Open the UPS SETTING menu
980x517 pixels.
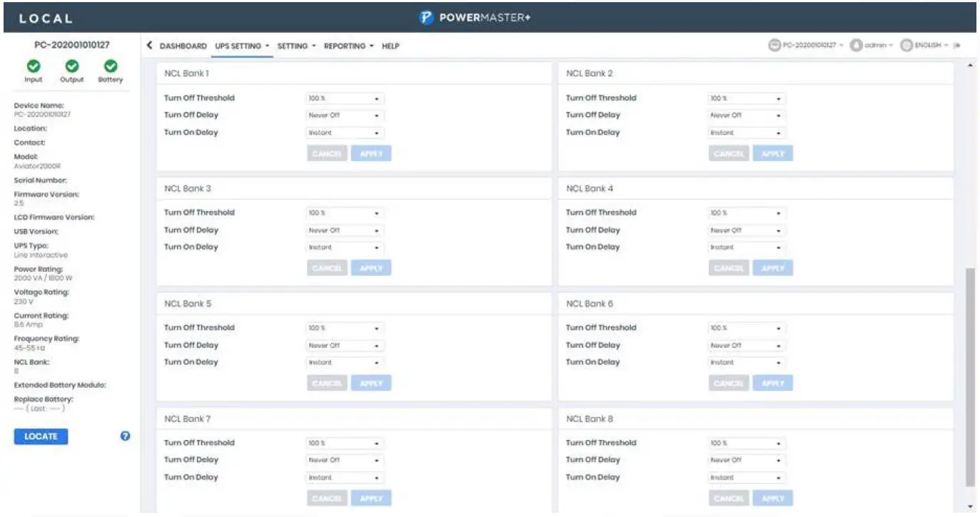click(x=242, y=46)
